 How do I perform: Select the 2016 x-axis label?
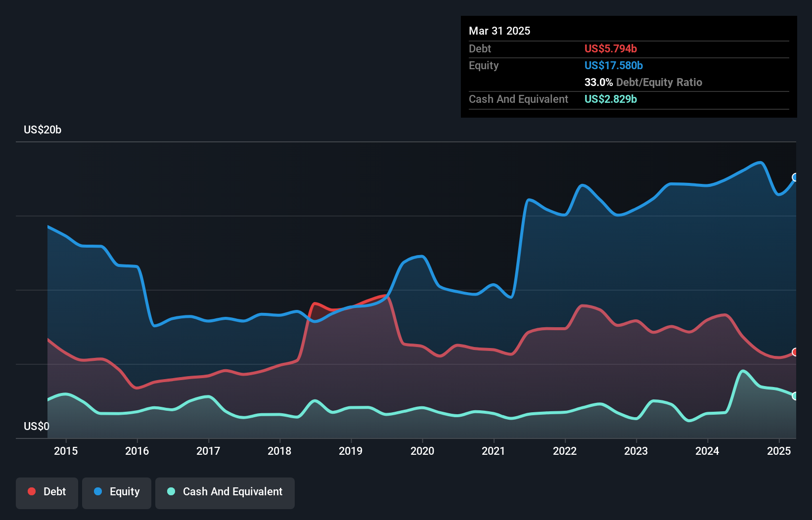pyautogui.click(x=137, y=451)
